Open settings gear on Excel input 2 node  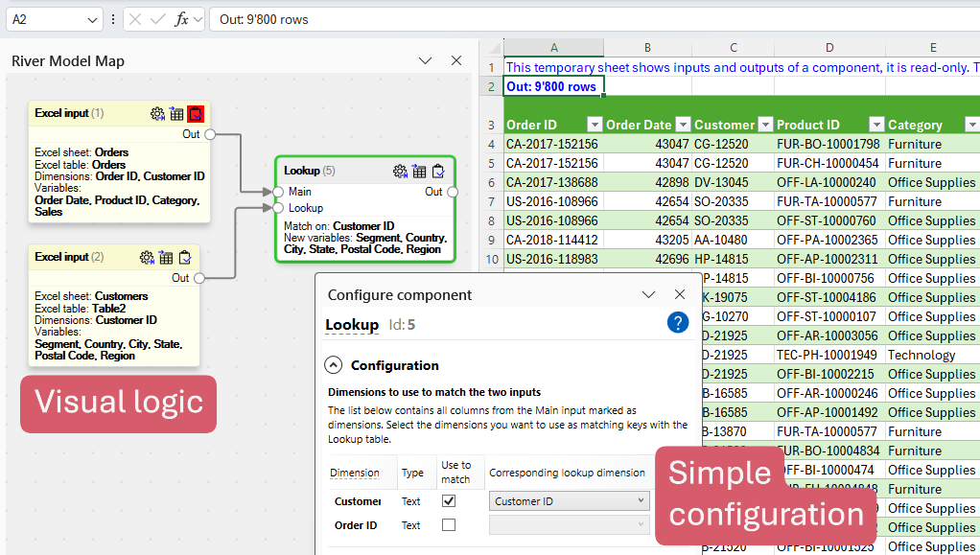(147, 257)
